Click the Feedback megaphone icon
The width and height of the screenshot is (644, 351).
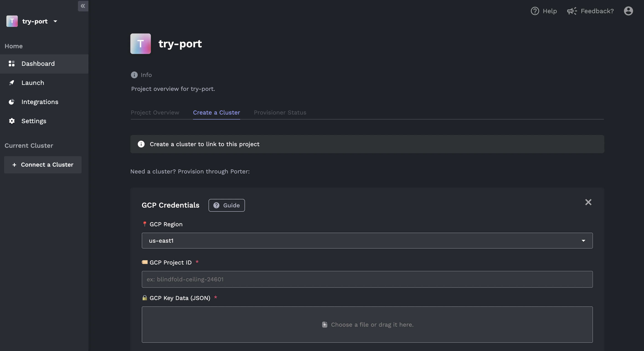[x=572, y=11]
